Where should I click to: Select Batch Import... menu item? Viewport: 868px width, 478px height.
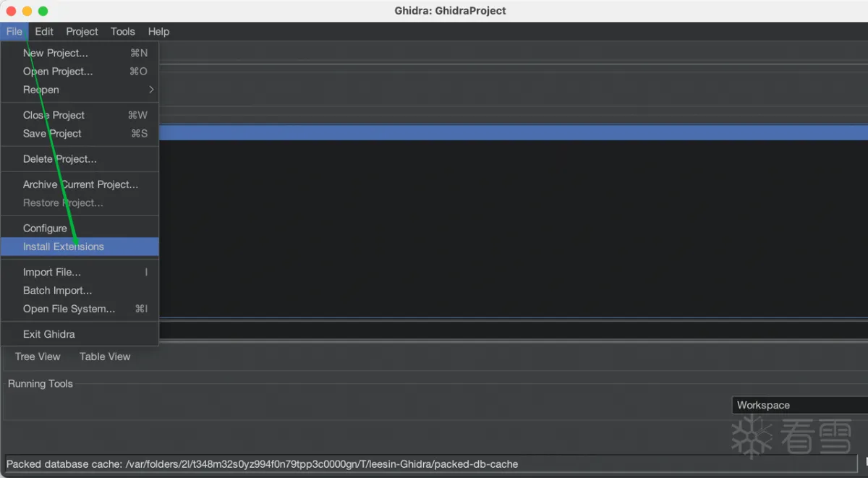pyautogui.click(x=80, y=291)
